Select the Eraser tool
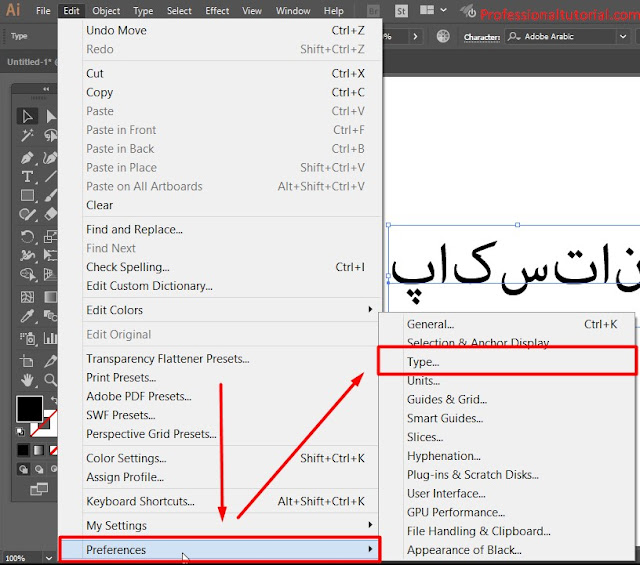Image resolution: width=640 pixels, height=565 pixels. 50,214
